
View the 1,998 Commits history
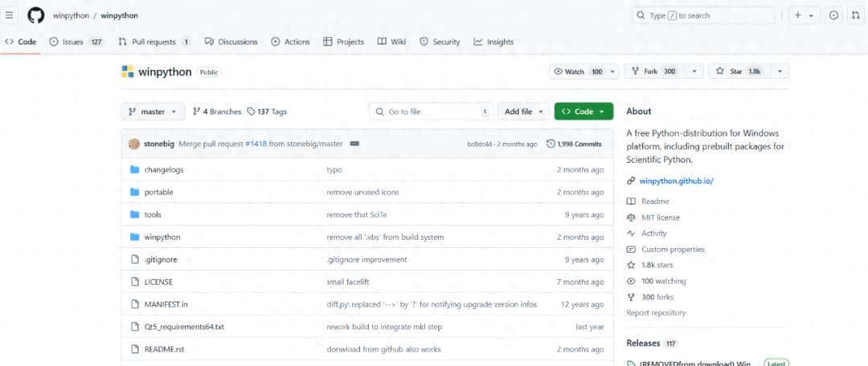click(574, 144)
